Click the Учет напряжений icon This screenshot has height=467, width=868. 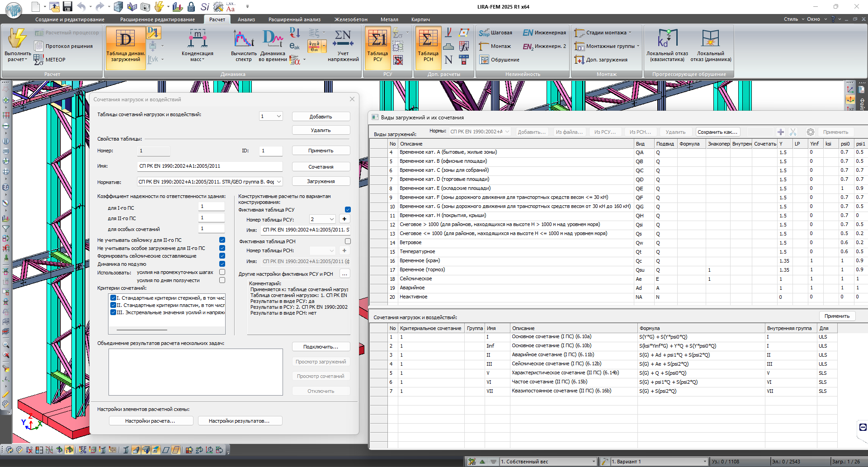pos(343,39)
